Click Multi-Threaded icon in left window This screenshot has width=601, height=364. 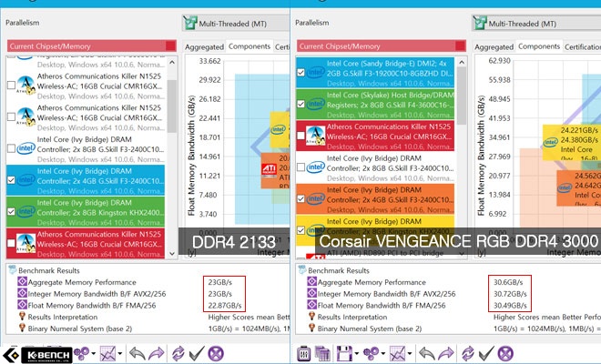pos(190,23)
